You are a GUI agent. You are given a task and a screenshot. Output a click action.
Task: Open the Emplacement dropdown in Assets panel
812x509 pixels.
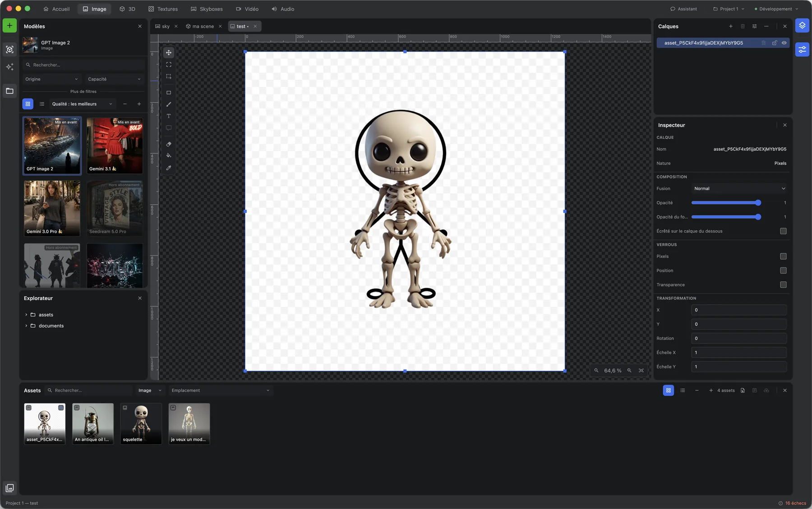coord(221,390)
